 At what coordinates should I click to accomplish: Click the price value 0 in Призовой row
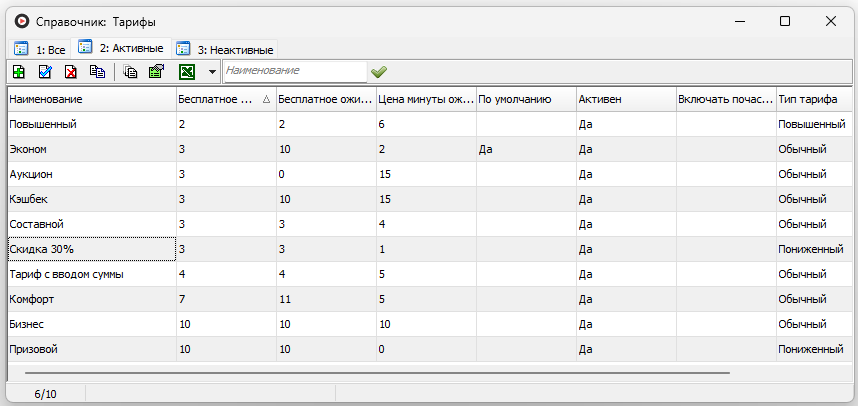pos(426,349)
